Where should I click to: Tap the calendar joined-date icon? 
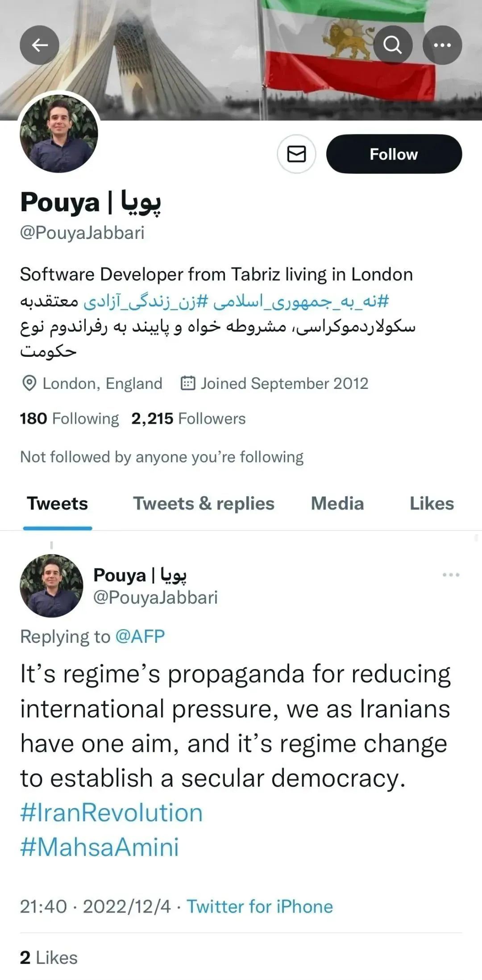point(187,384)
